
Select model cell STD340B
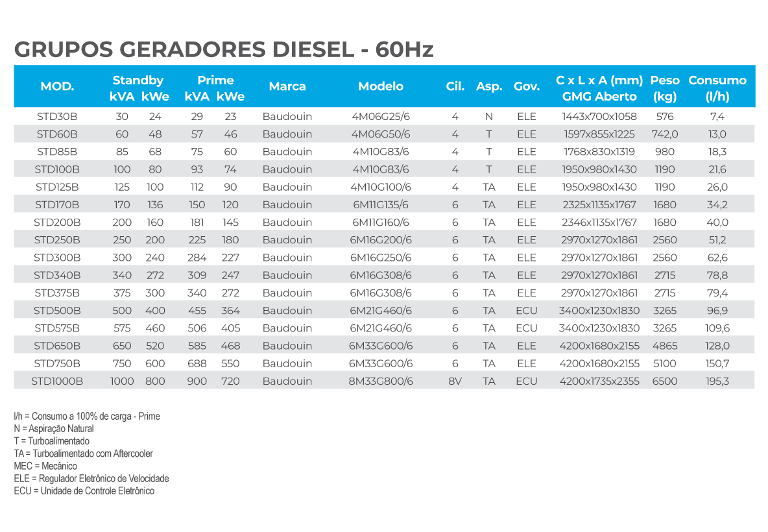[57, 275]
